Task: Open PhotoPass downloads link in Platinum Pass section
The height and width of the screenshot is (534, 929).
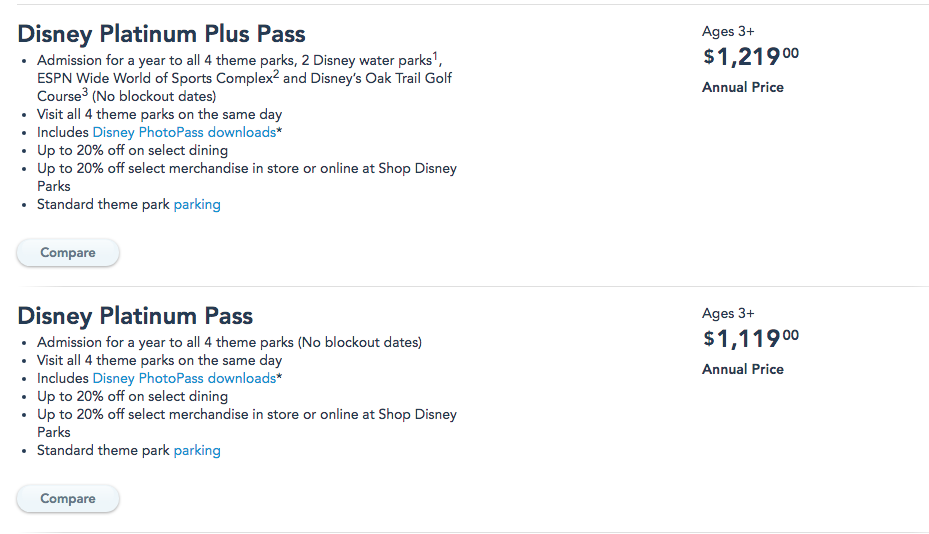Action: [184, 378]
